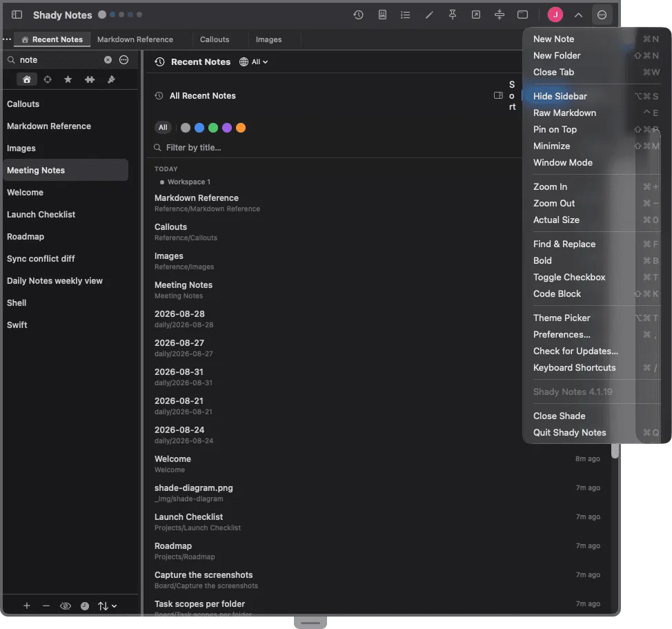672x629 pixels.
Task: Remove item with the minus button
Action: [x=46, y=606]
